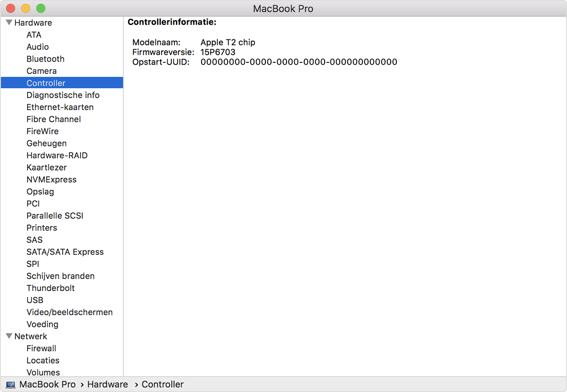Collapse the Hardware section triangle
The image size is (567, 392).
tap(9, 23)
